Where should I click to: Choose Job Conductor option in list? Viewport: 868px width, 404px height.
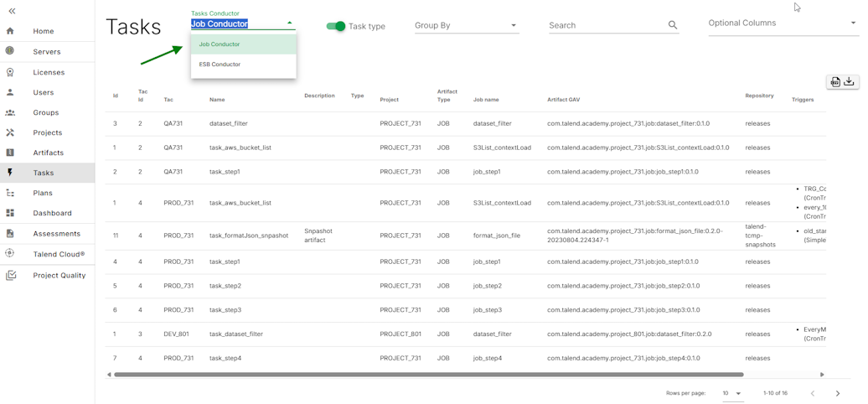(x=220, y=44)
